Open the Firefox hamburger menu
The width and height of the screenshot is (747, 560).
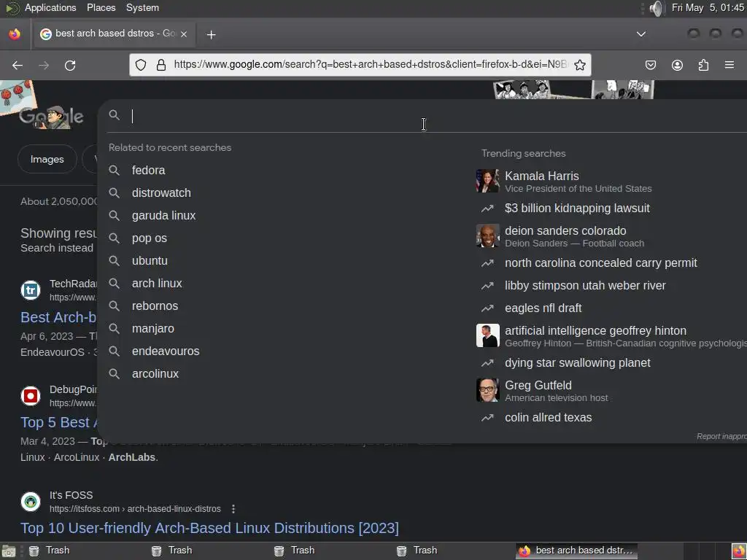[x=729, y=65]
